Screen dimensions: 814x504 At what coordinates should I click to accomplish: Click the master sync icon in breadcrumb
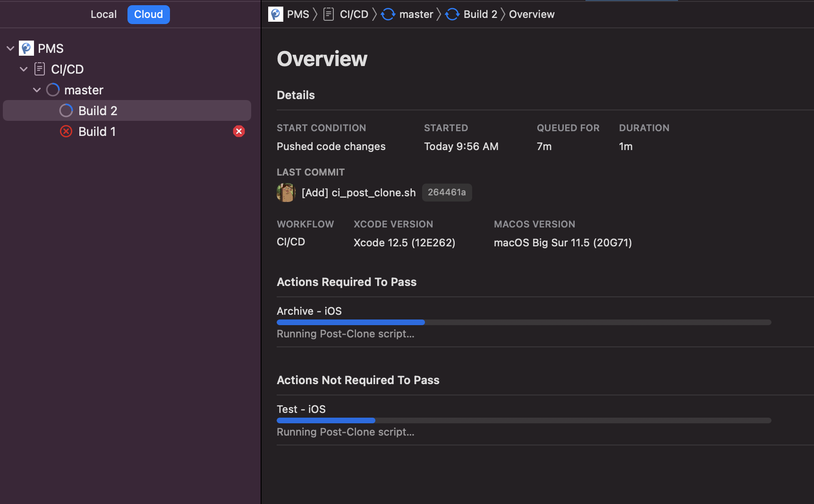pyautogui.click(x=388, y=14)
